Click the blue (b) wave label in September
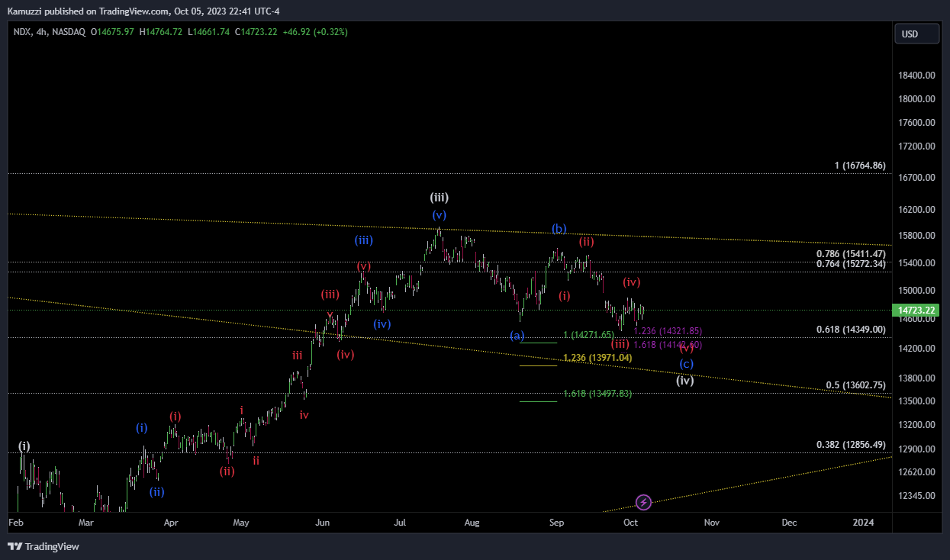Screen dimensions: 950x560 click(x=559, y=229)
